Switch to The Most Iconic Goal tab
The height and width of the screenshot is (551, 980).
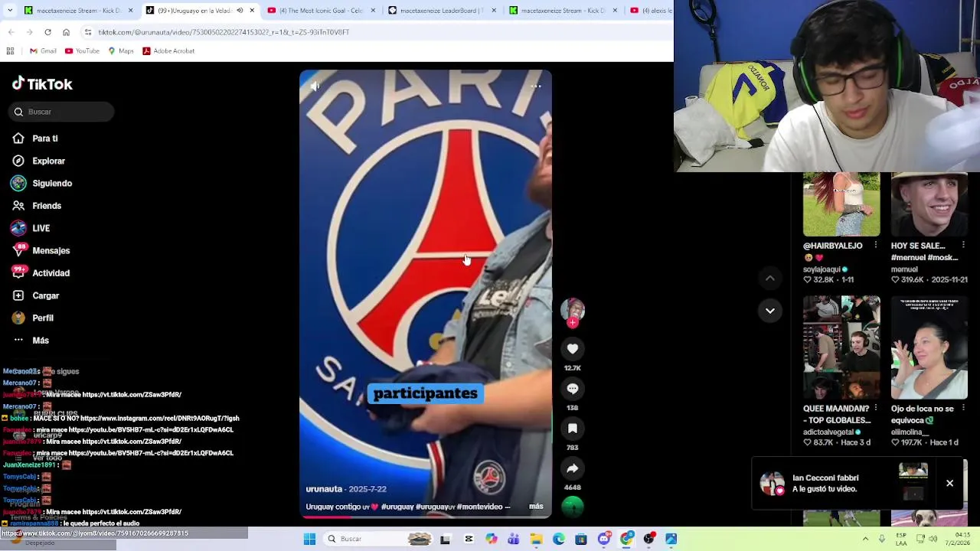321,11
